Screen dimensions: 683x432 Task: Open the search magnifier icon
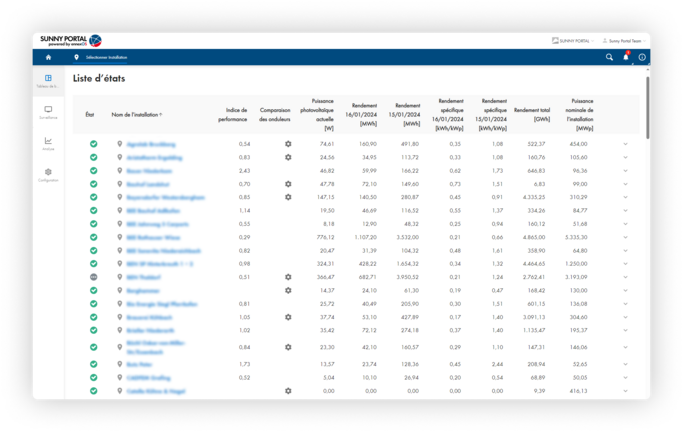tap(609, 57)
